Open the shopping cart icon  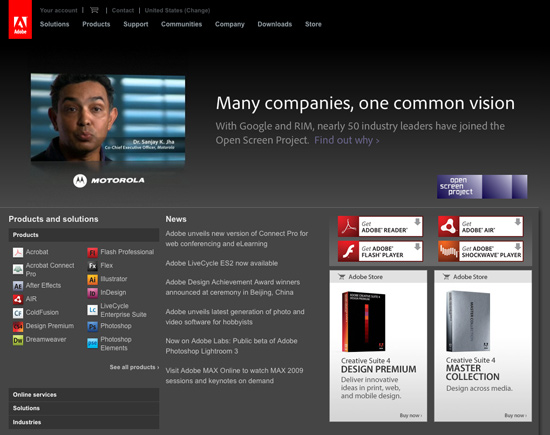(x=94, y=10)
